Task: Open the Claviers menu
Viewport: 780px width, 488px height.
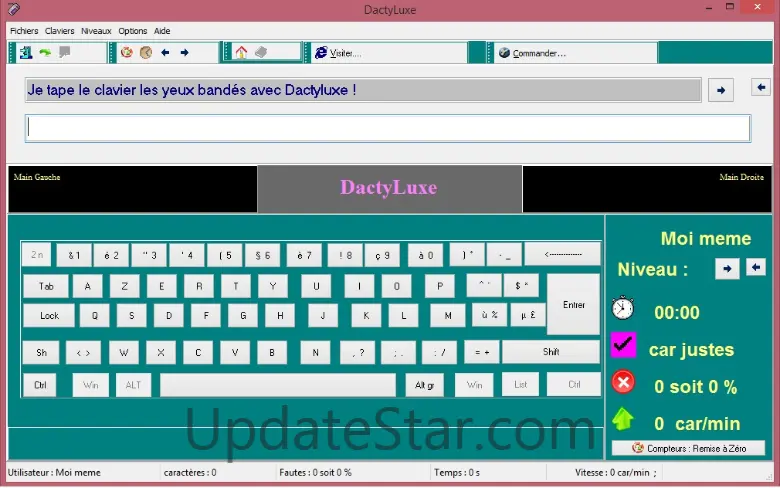Action: (x=59, y=31)
